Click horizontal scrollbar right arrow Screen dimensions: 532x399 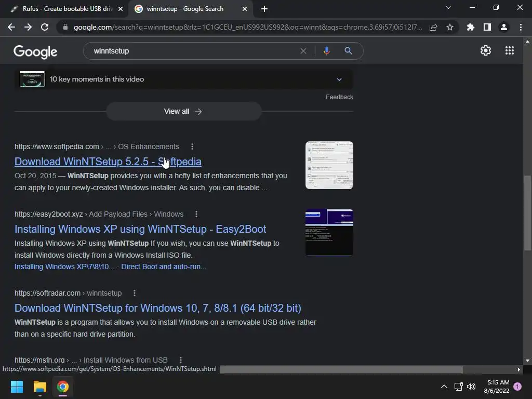pyautogui.click(x=519, y=369)
